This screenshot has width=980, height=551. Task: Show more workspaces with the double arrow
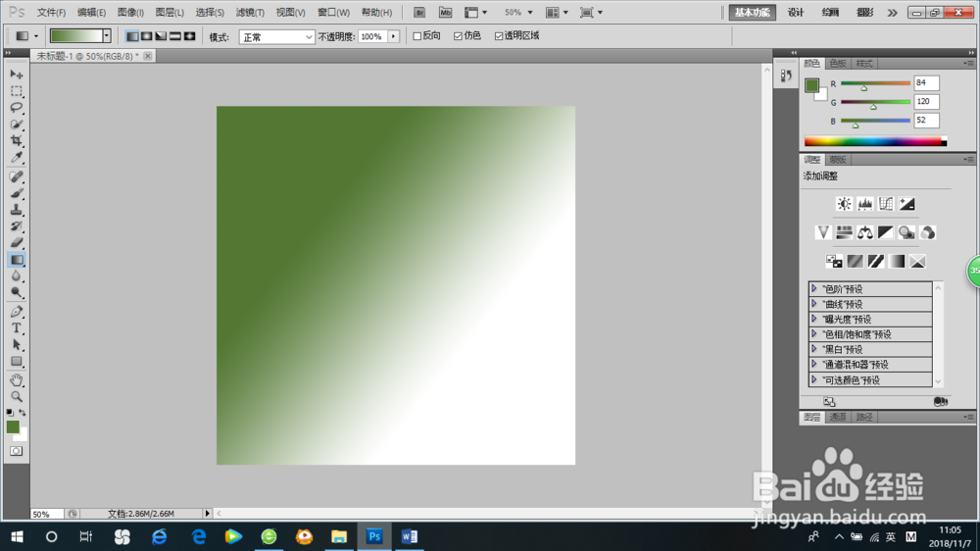point(892,13)
